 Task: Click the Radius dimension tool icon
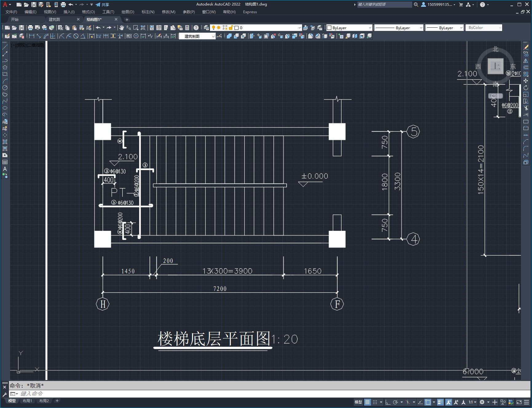tap(62, 36)
